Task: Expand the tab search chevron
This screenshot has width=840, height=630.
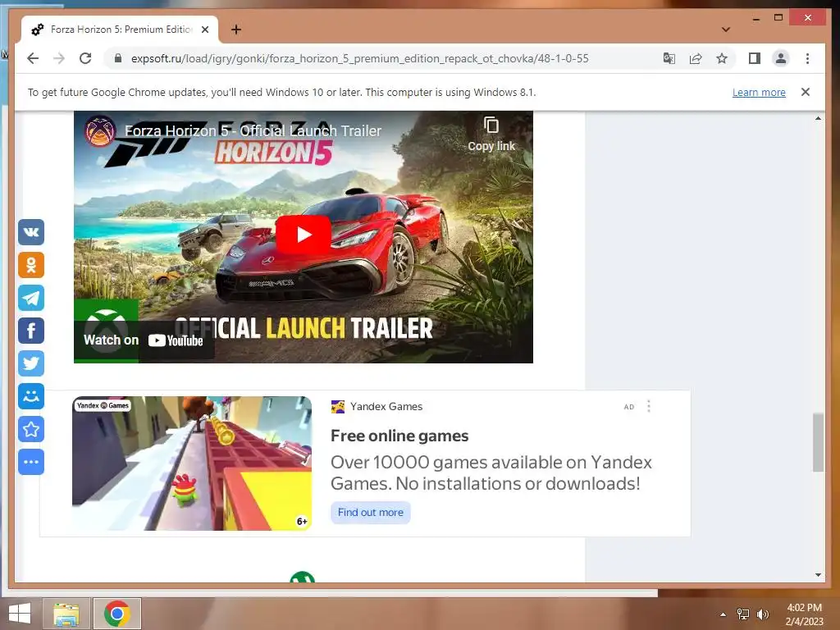Action: pos(726,30)
